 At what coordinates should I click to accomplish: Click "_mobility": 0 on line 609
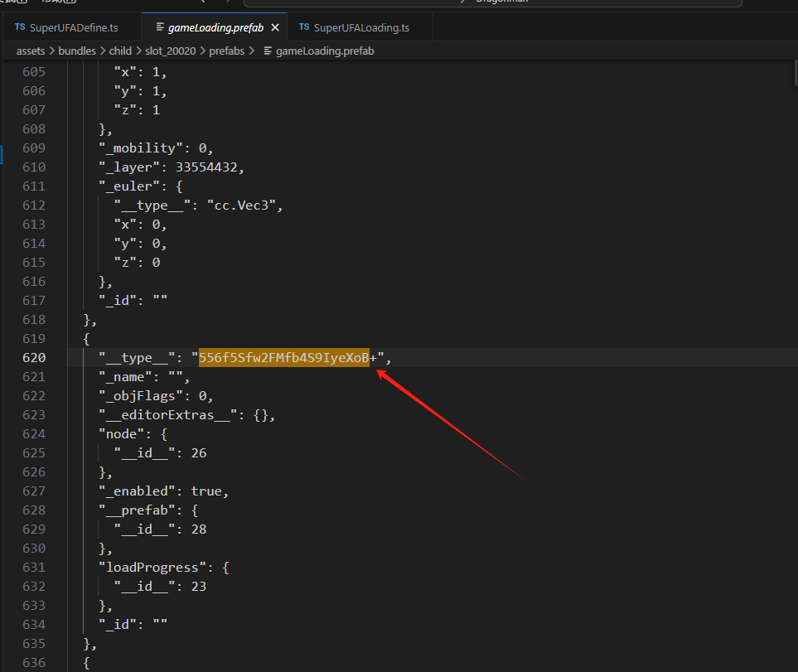pyautogui.click(x=155, y=148)
